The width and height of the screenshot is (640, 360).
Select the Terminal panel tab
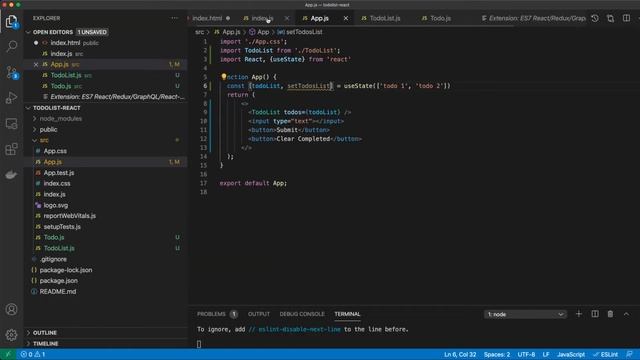[347, 314]
